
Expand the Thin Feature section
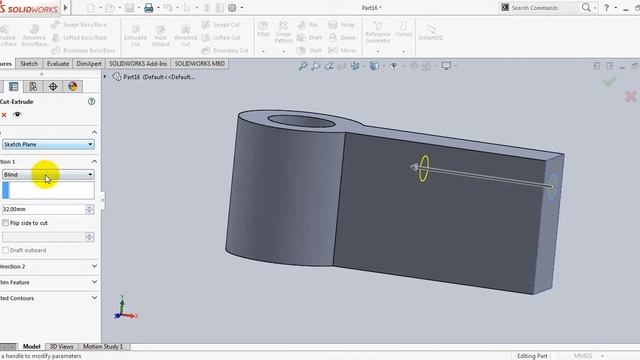pyautogui.click(x=94, y=282)
